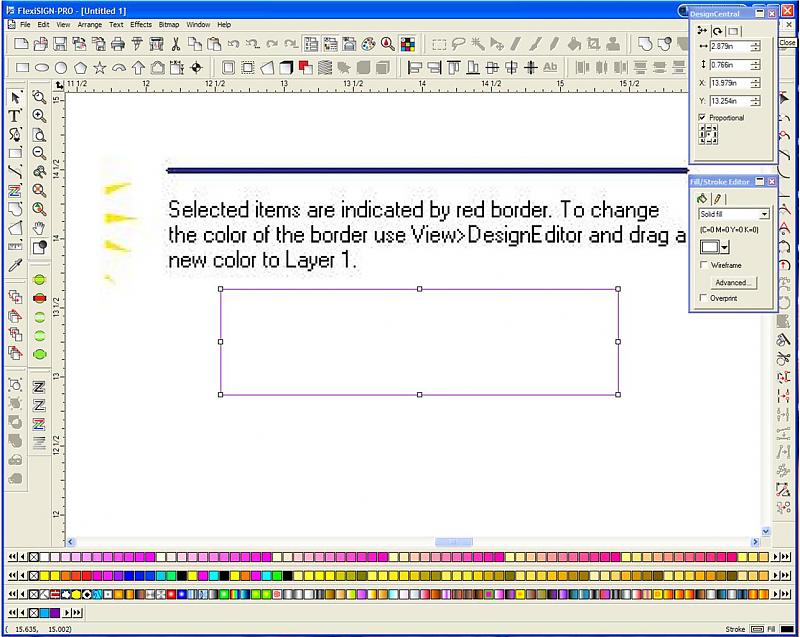
Task: Enable the Wireframe checkbox
Action: coord(704,265)
